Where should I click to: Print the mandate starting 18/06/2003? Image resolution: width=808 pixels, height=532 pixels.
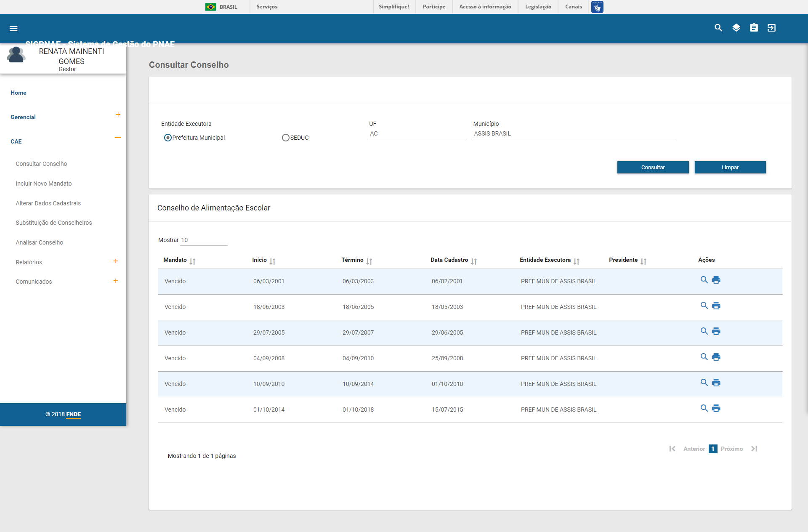point(716,306)
